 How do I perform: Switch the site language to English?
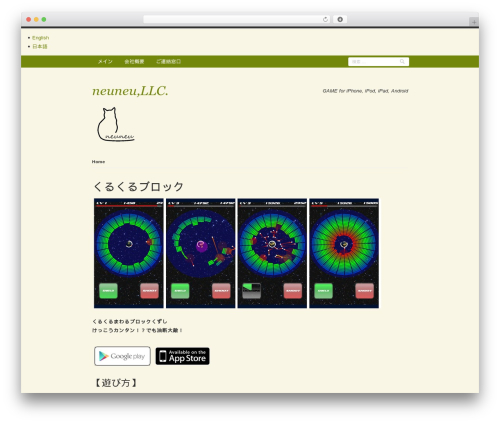pyautogui.click(x=40, y=38)
